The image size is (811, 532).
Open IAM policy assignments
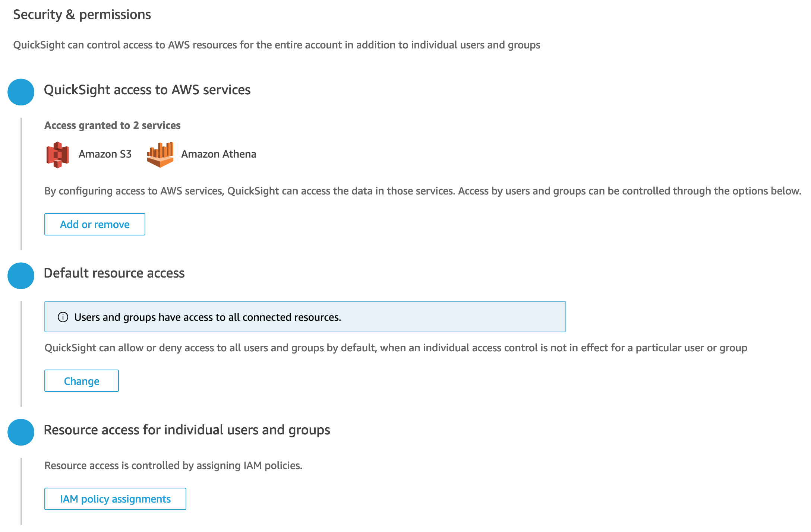click(115, 499)
